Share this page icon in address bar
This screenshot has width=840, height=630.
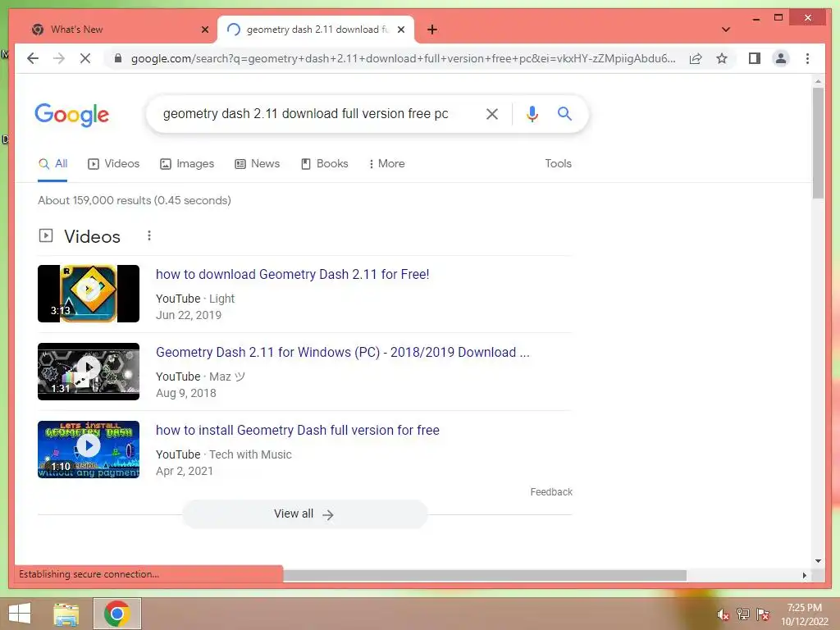(696, 58)
